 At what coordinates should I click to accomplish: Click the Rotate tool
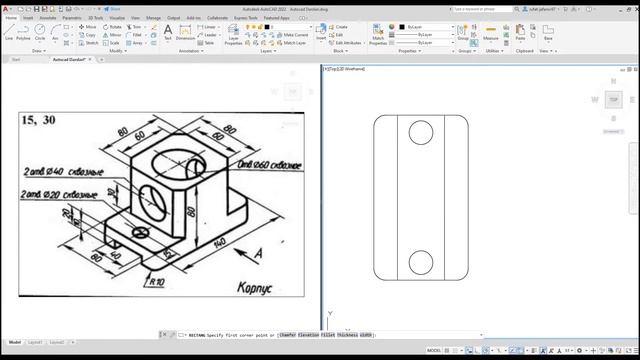point(112,27)
